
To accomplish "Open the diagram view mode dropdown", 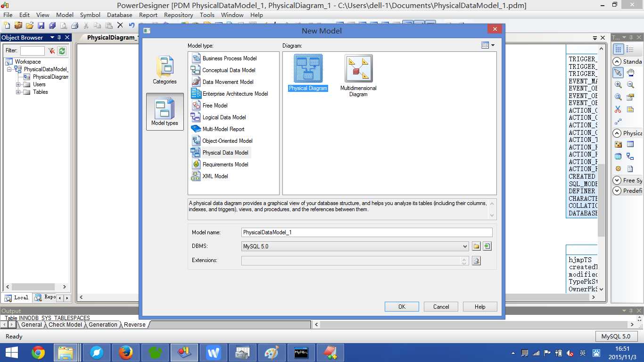I will tap(488, 45).
